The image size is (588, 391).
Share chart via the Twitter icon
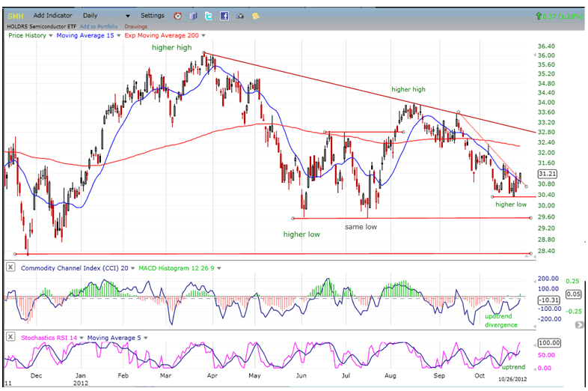(209, 16)
